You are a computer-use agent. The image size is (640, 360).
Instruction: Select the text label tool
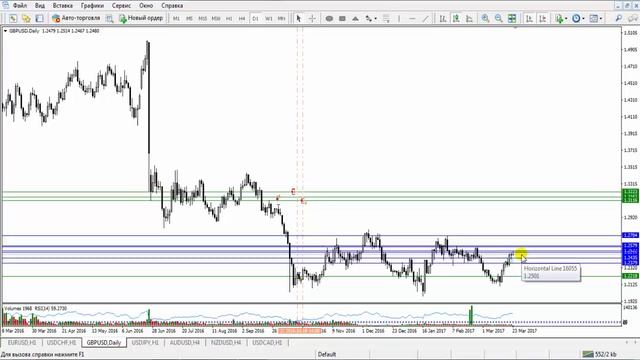click(386, 18)
